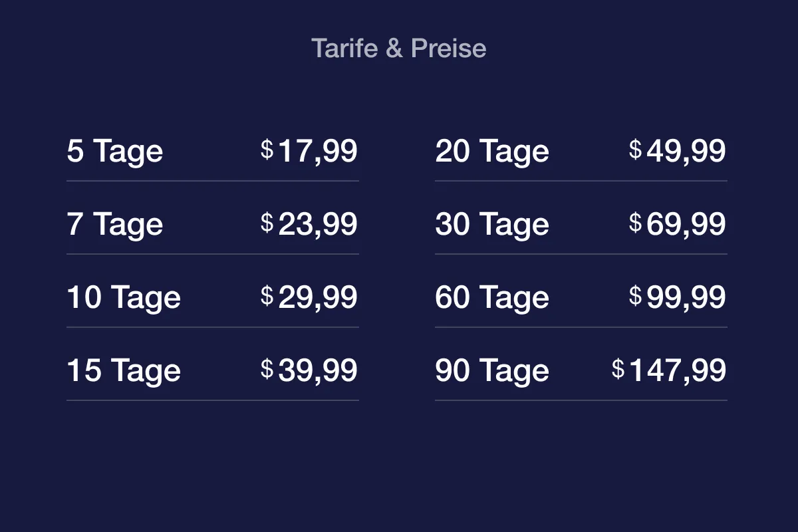Image resolution: width=798 pixels, height=532 pixels.
Task: Select the 5 Tage plan label
Action: click(x=115, y=152)
